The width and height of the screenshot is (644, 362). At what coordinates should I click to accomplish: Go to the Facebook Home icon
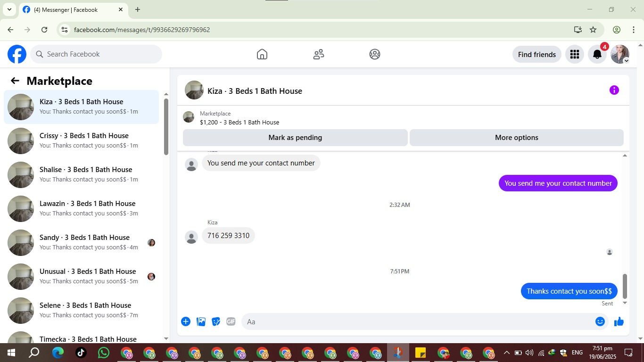(262, 54)
